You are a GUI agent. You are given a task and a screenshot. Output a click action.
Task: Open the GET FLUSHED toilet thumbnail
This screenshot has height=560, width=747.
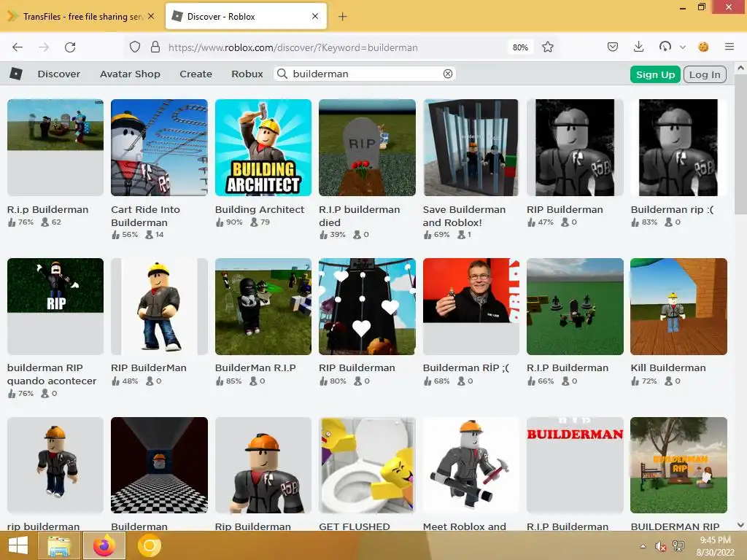[367, 465]
